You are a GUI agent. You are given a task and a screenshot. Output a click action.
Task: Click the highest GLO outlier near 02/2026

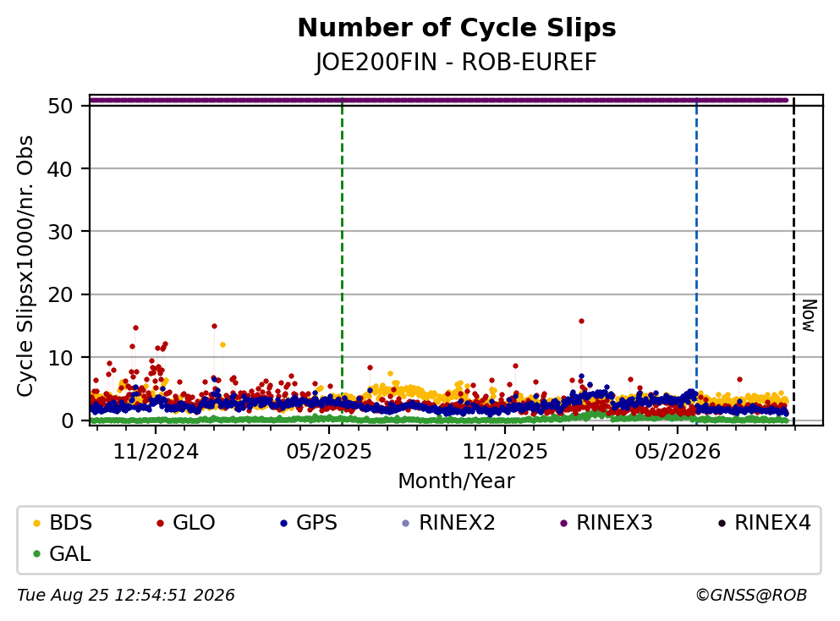(x=581, y=321)
